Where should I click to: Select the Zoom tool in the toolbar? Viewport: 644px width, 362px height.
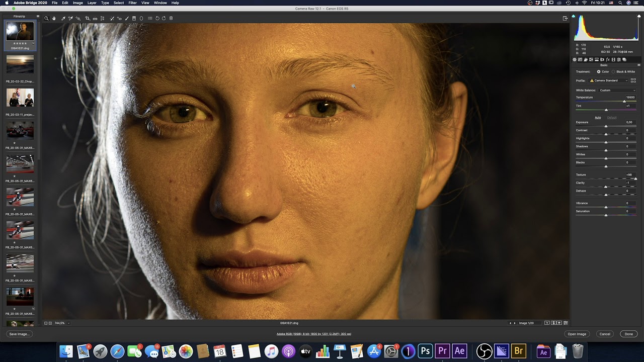point(46,18)
